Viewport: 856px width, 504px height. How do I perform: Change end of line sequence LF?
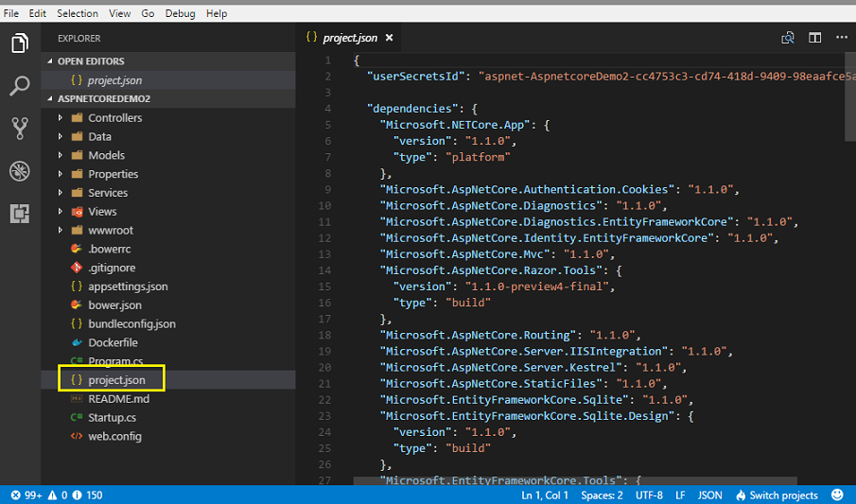pos(680,495)
